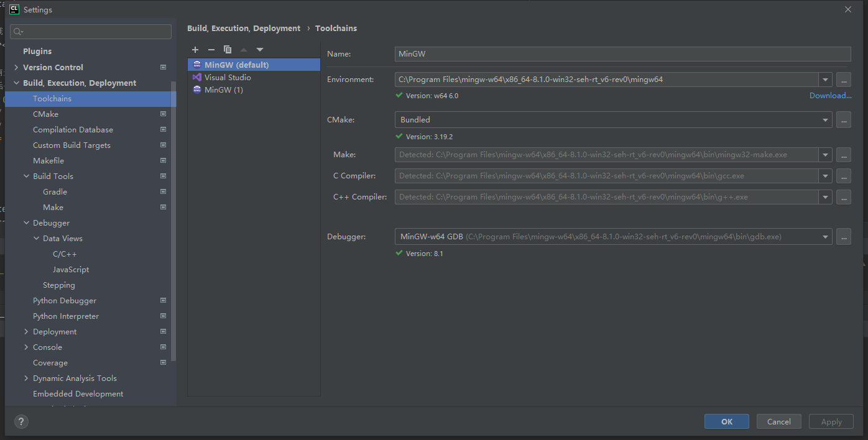Click project-level icon next to Gradle
The width and height of the screenshot is (868, 440).
(163, 191)
